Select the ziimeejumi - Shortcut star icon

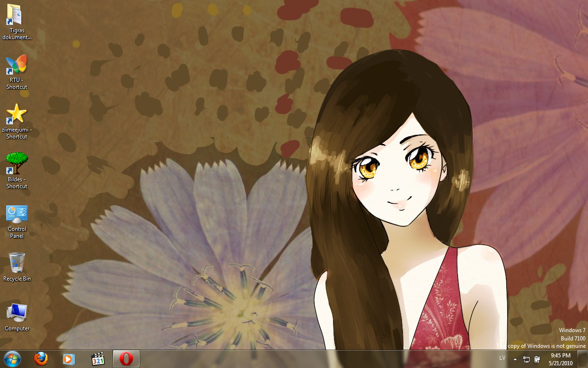click(x=17, y=121)
